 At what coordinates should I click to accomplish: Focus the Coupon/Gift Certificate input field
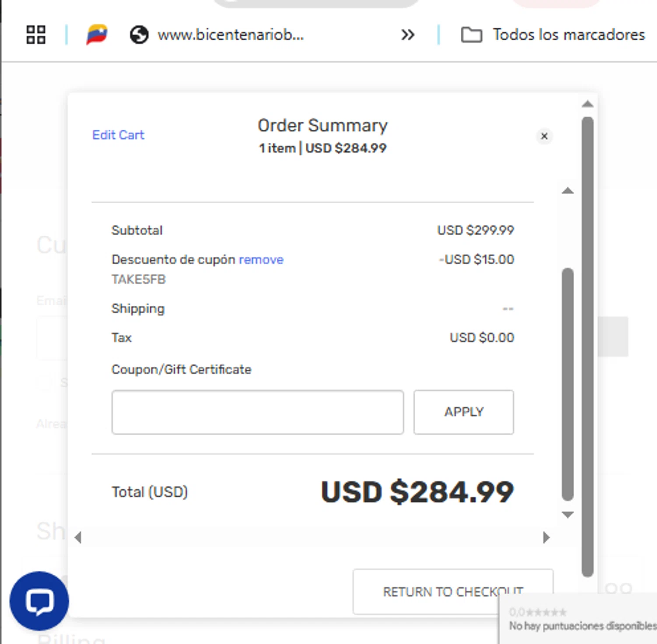tap(258, 412)
